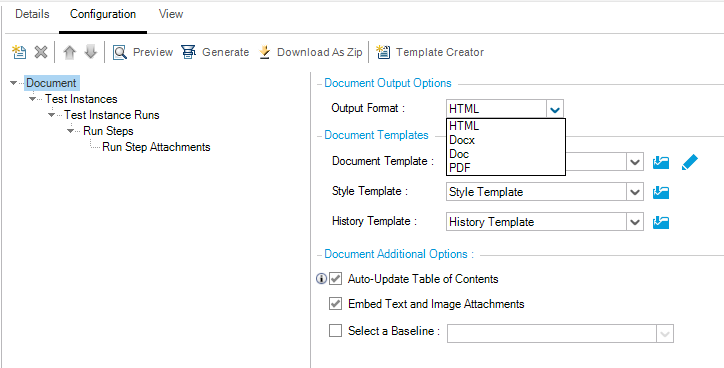Open the Style Template dropdown
724x368 pixels.
click(x=635, y=192)
